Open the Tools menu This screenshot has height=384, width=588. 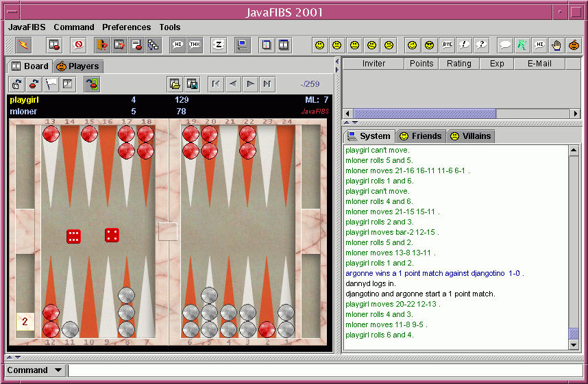point(169,27)
